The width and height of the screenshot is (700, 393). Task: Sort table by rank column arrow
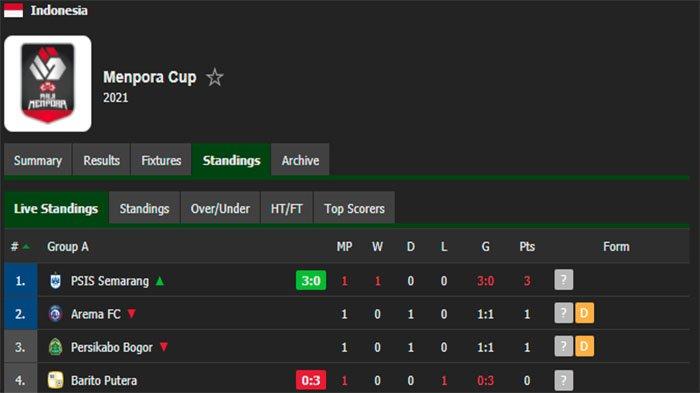[26, 247]
